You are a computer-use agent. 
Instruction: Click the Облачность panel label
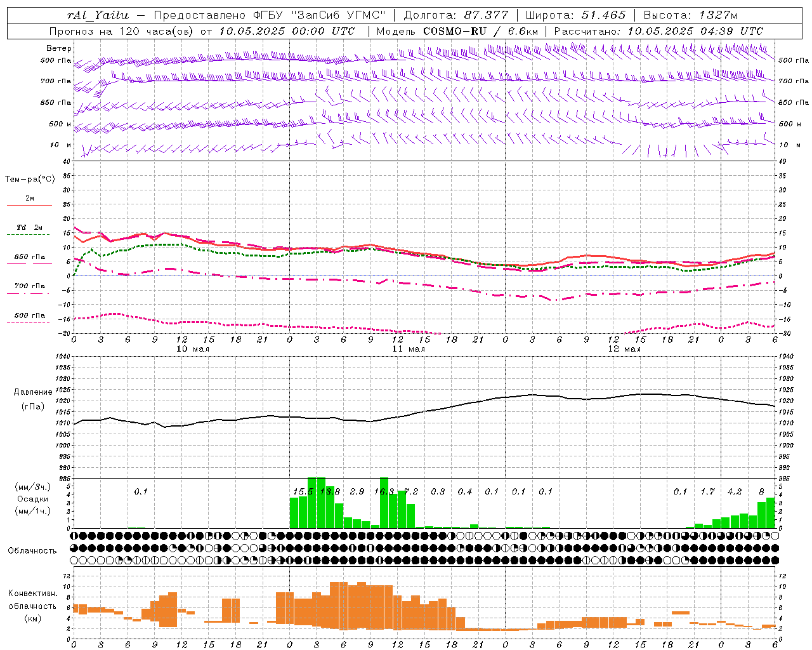click(x=32, y=550)
